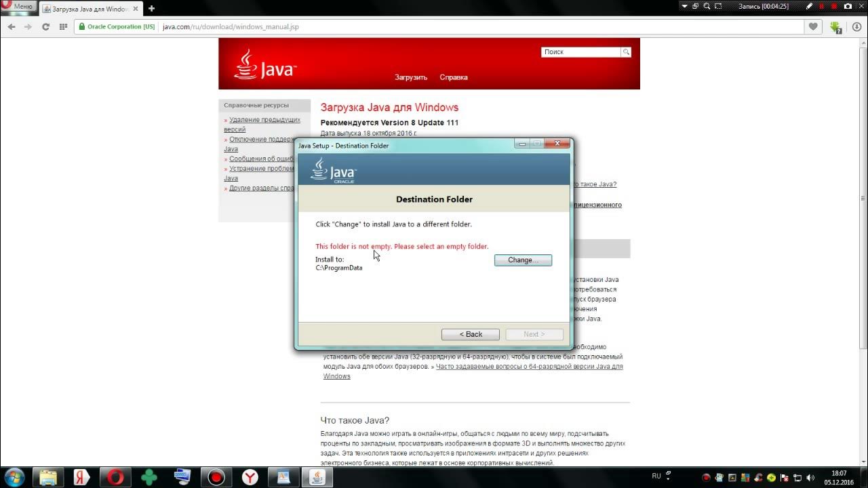Switch to document editor on taskbar

tap(283, 477)
